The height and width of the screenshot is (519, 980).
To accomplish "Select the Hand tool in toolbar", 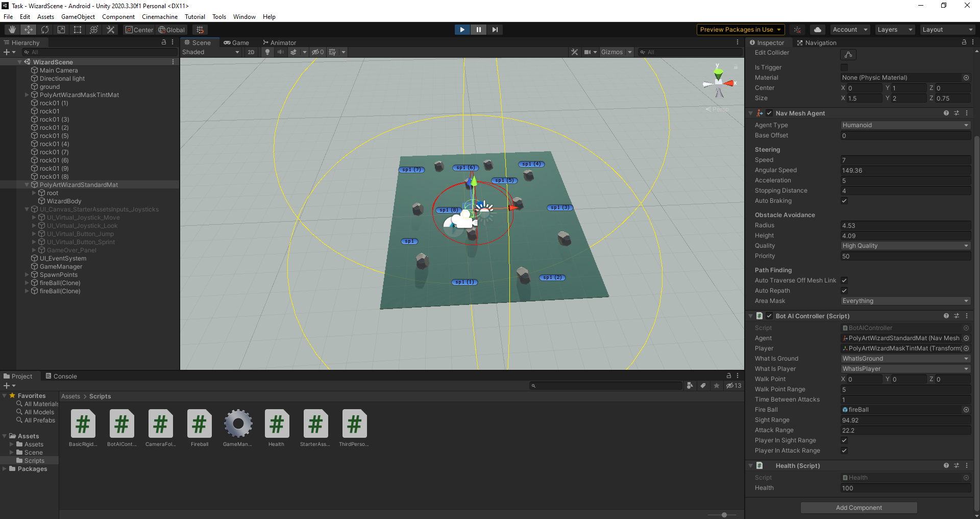I will (12, 30).
